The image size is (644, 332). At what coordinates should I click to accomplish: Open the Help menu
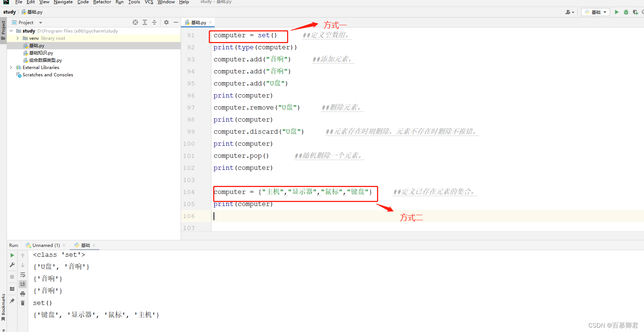click(184, 2)
